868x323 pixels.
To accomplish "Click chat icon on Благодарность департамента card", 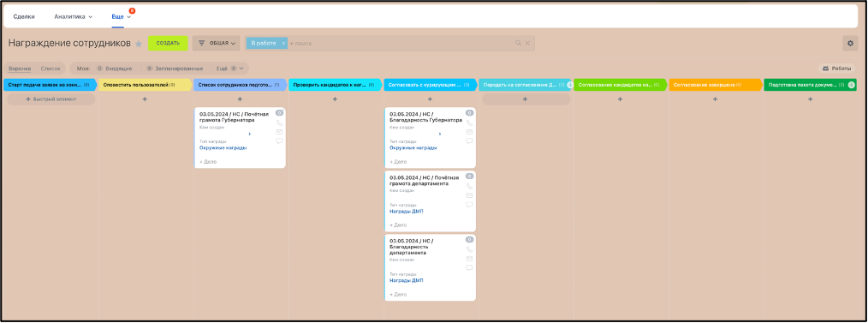I will click(x=469, y=268).
